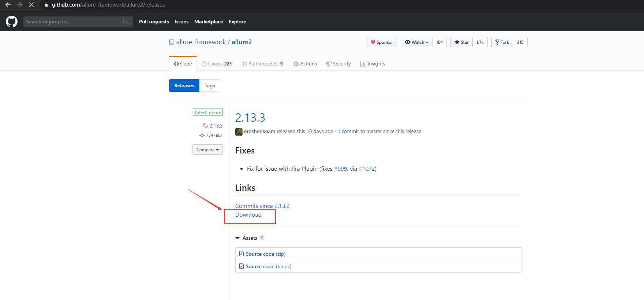This screenshot has height=300, width=644.
Task: Stop page loading with X button
Action: click(31, 5)
